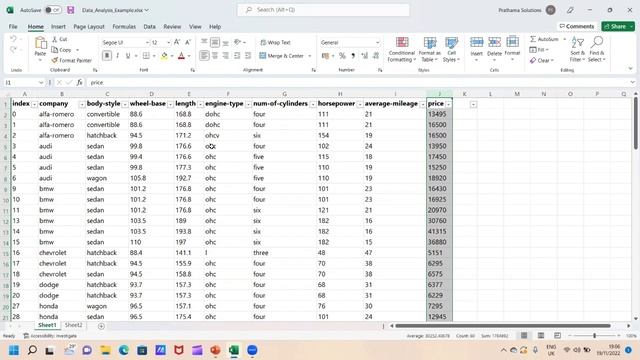Open the Fill Color dropdown arrow
The height and width of the screenshot is (360, 640).
coord(172,56)
